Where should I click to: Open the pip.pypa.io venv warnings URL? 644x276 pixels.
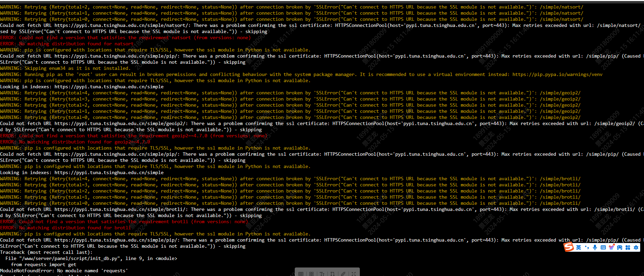click(x=557, y=75)
